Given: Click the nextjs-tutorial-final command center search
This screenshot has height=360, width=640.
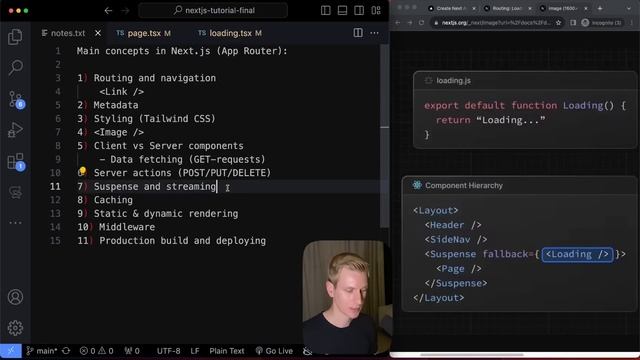Looking at the screenshot, I should point(213,11).
